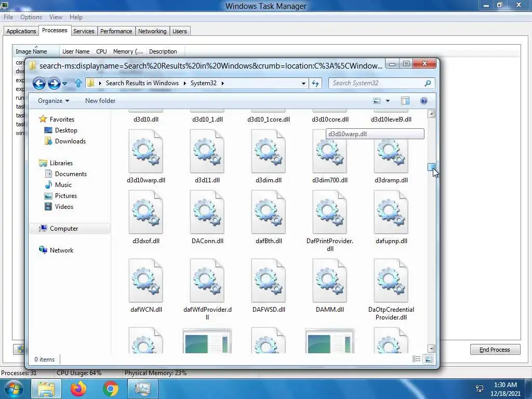Open the Task Manager File menu
This screenshot has width=532, height=399.
coord(8,17)
